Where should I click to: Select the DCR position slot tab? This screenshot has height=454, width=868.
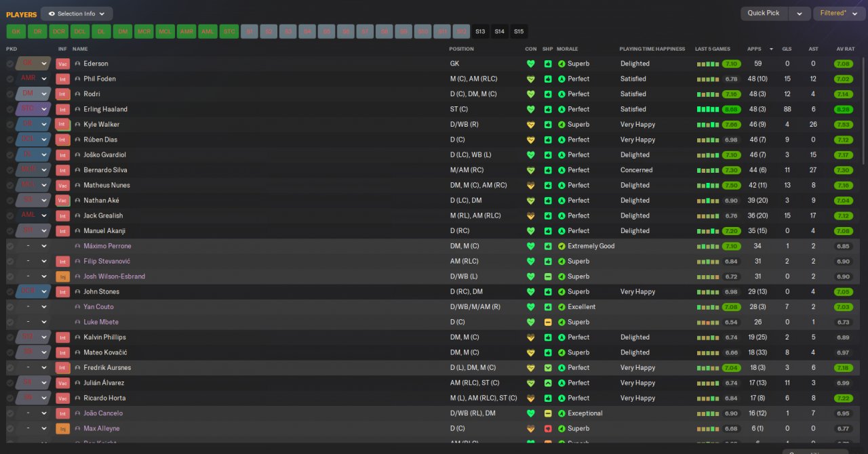[59, 31]
